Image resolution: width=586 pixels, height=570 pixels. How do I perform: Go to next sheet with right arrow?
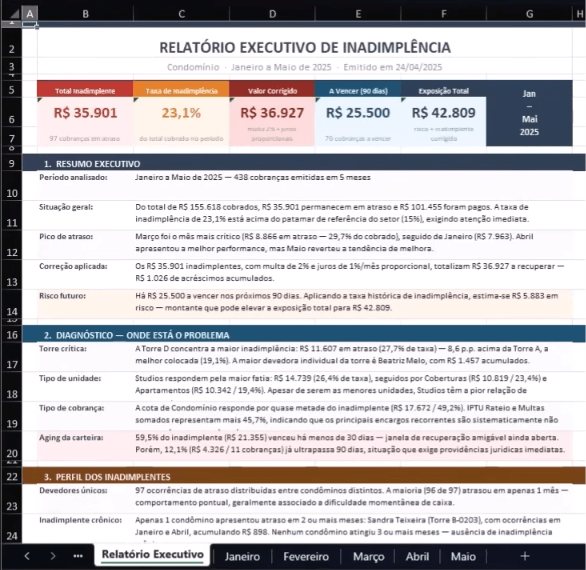coord(53,556)
